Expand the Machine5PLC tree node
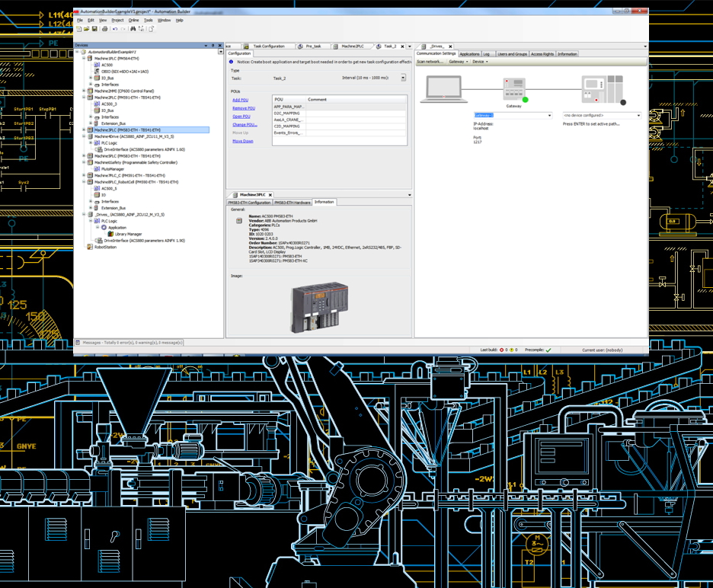 pos(84,156)
